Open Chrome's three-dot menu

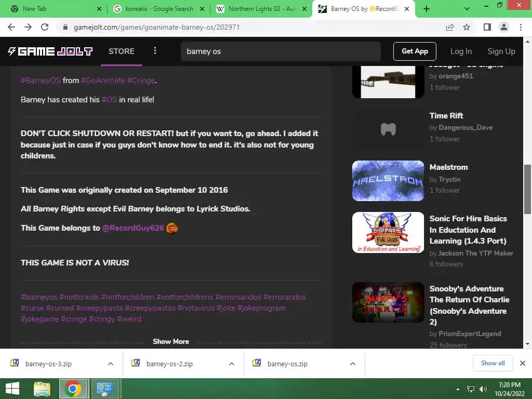[x=521, y=27]
